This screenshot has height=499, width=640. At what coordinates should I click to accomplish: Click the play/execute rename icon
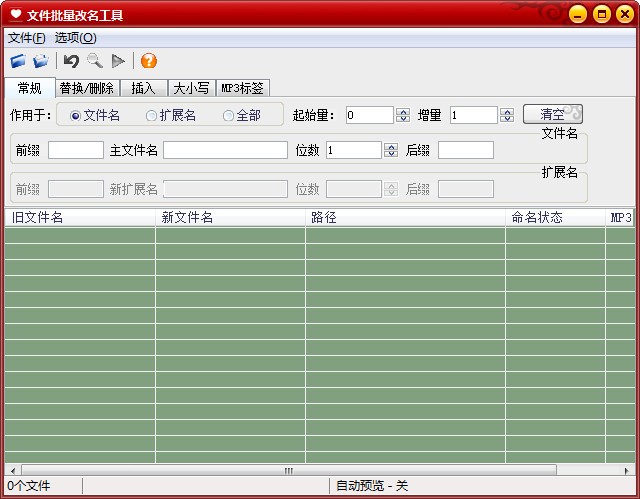pos(118,61)
